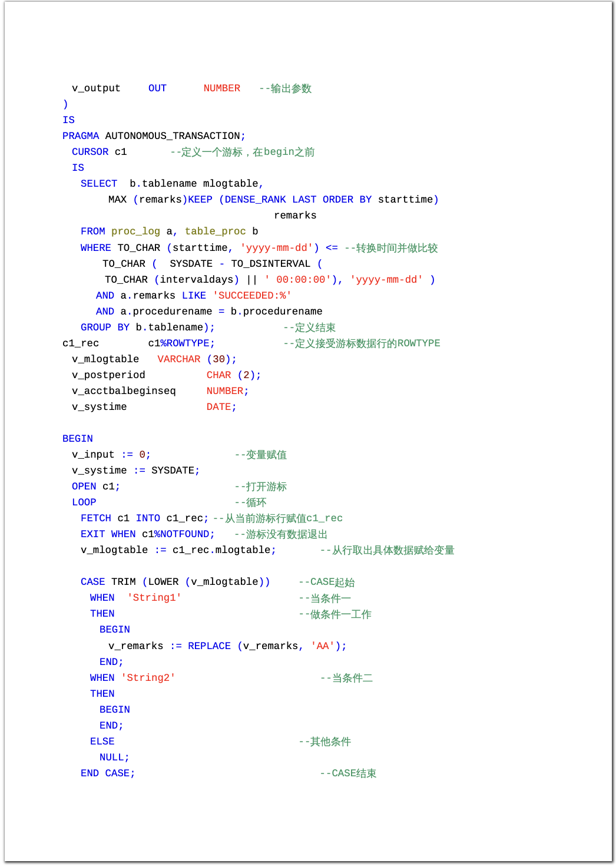Screen dimensions: 616x867
Task: Click the ' 00:00:00' string literal
Action: click(x=297, y=280)
